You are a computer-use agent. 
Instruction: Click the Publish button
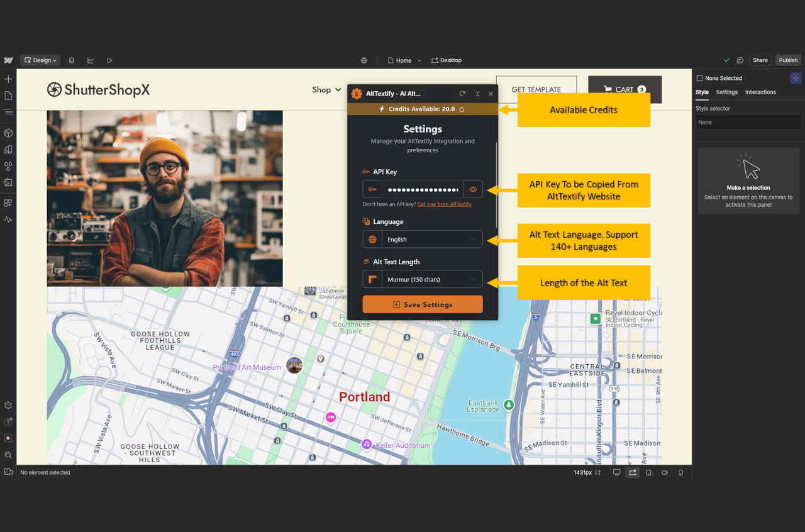[x=788, y=60]
